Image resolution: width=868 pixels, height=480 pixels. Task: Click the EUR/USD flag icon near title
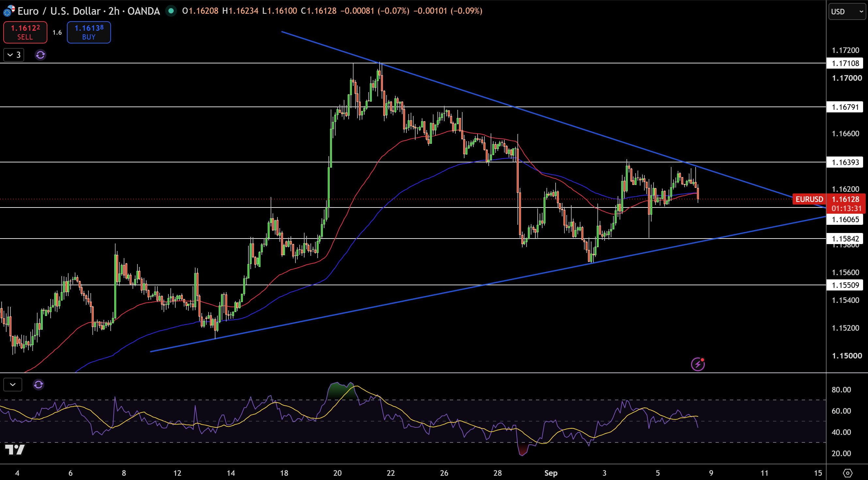tap(9, 11)
